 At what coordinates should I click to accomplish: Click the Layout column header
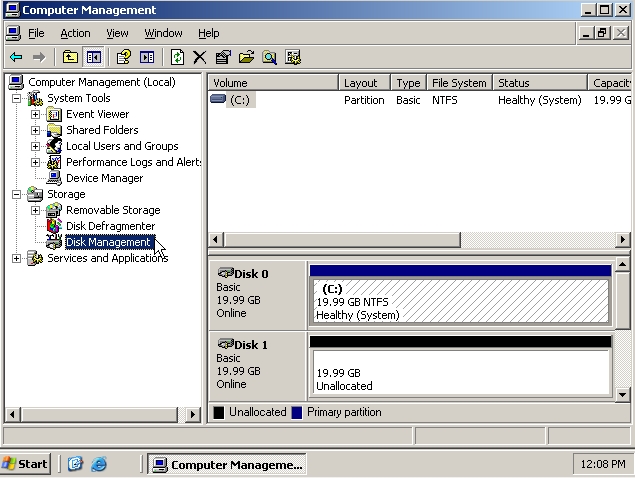coord(364,83)
